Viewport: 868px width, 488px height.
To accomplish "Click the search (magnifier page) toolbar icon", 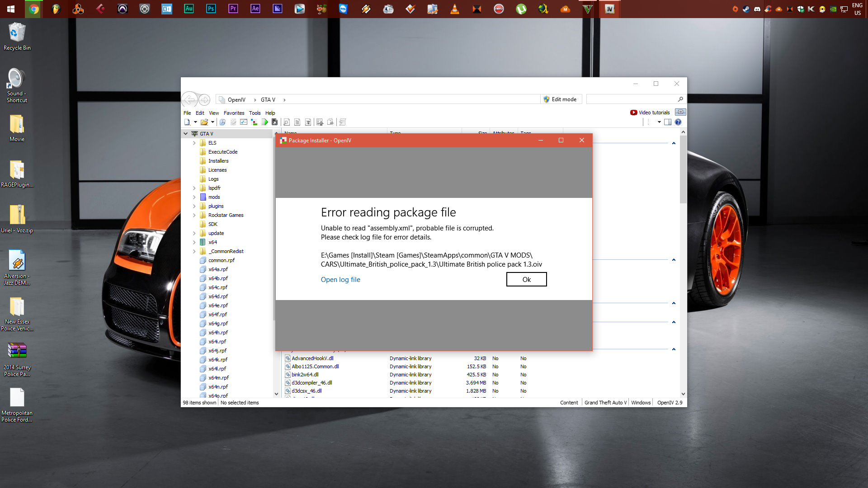I will click(x=286, y=122).
